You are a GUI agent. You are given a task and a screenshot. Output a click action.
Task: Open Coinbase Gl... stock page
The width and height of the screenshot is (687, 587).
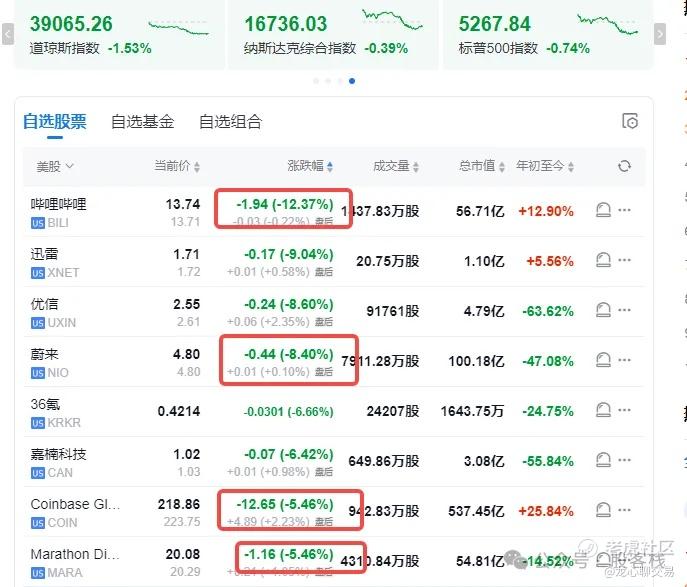(x=75, y=504)
